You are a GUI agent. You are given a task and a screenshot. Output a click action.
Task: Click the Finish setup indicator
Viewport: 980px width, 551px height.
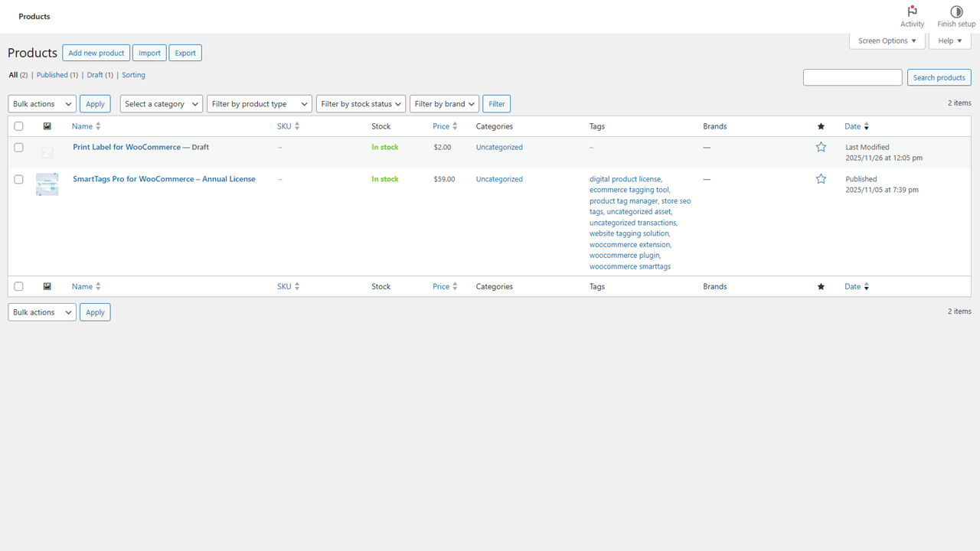[955, 16]
